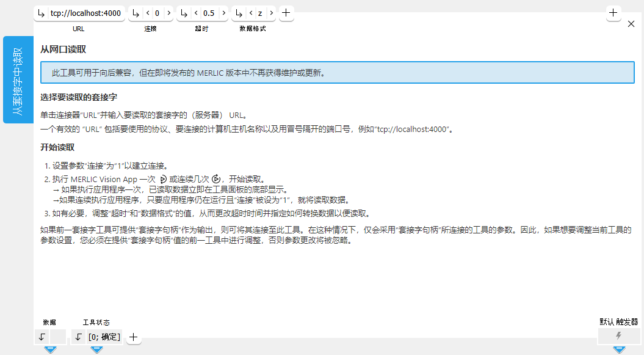Click the lightning icon under 默认 触发器
Image resolution: width=644 pixels, height=355 pixels.
point(618,336)
